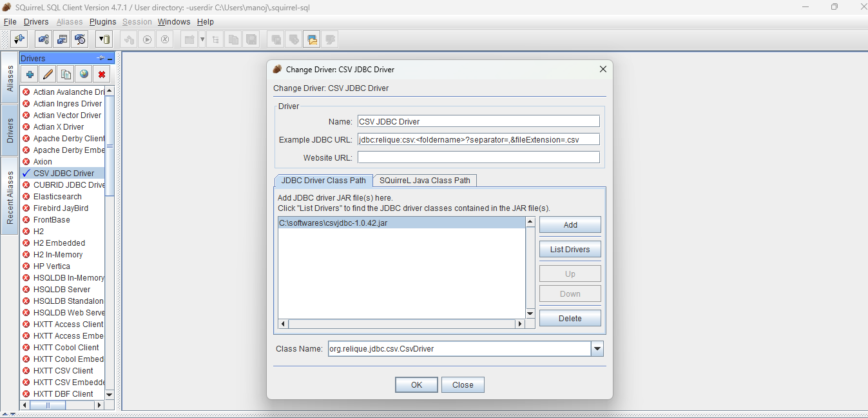
Task: Click the View Logs magnifier toolbar icon
Action: [x=80, y=39]
